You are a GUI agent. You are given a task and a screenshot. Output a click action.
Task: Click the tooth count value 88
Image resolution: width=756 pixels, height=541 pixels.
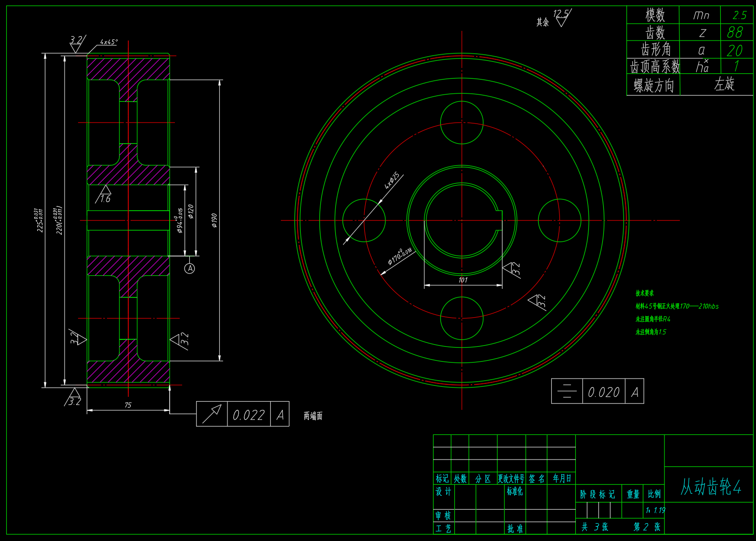[735, 32]
